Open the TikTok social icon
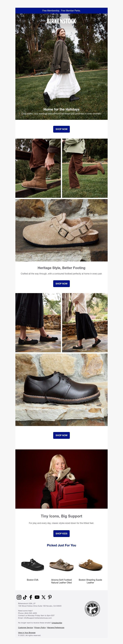 pyautogui.click(x=25, y=597)
